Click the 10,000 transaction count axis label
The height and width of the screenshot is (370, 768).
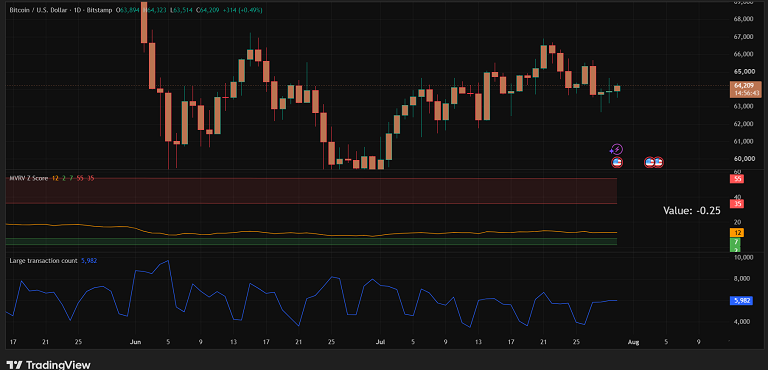[x=743, y=257]
